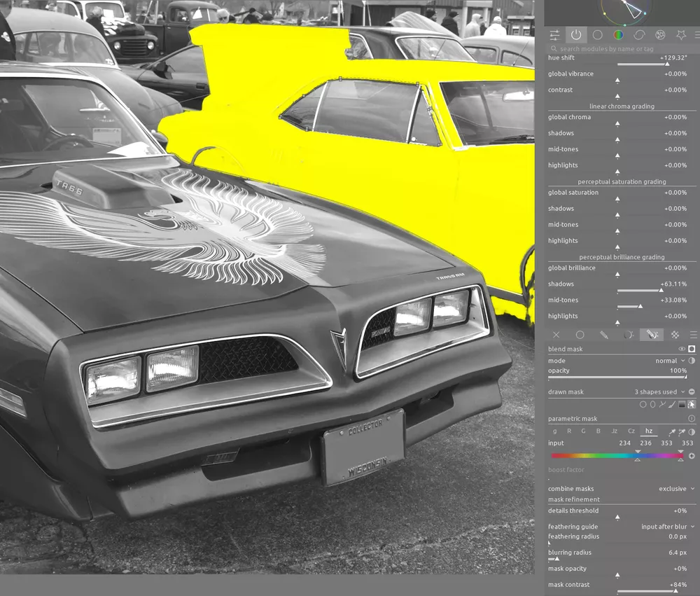Open the 3 shapes used dropdown

coord(659,391)
